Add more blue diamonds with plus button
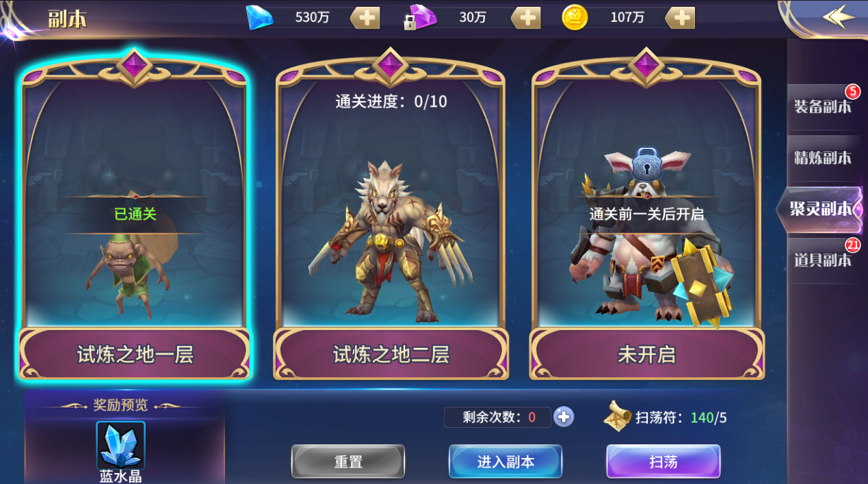The width and height of the screenshot is (868, 484). point(365,18)
